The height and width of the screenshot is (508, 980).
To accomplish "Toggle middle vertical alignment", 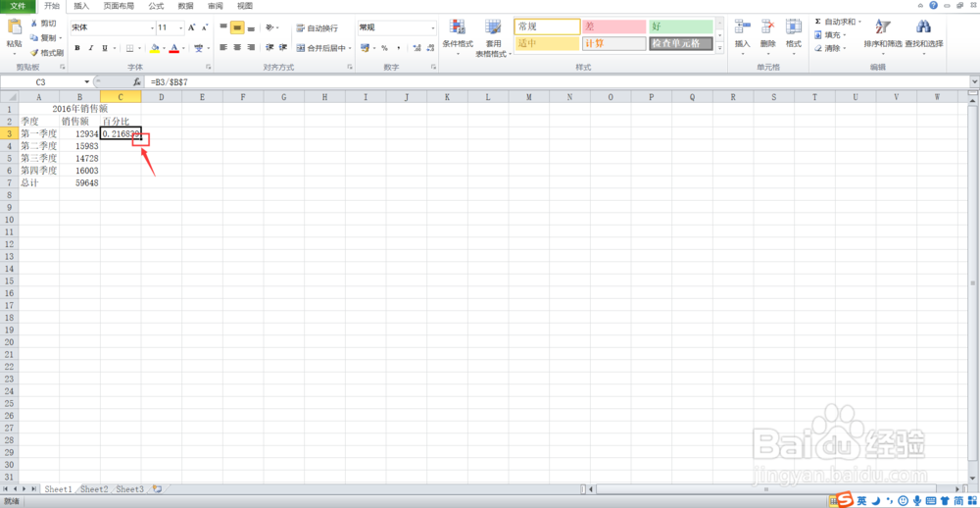I will click(x=237, y=28).
